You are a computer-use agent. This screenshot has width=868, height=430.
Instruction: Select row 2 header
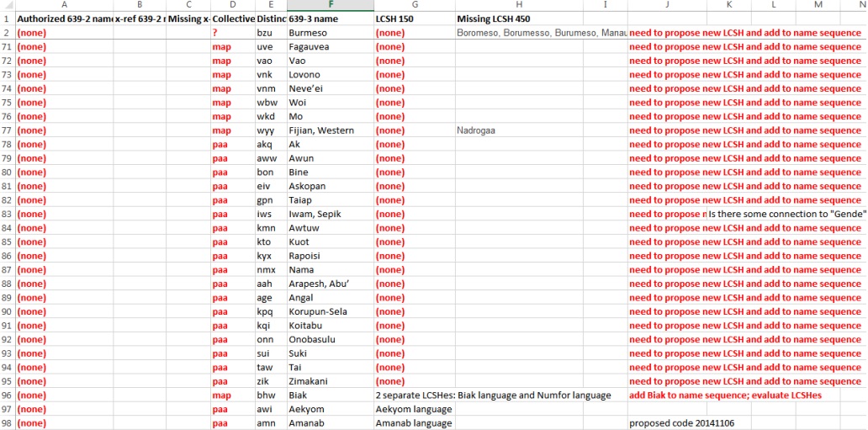coord(8,33)
